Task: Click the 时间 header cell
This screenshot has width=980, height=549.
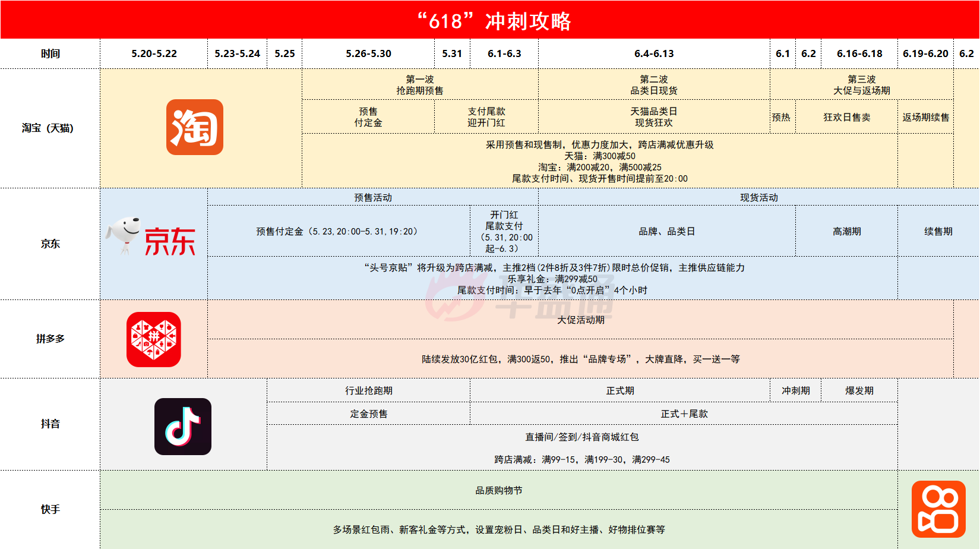Action: pyautogui.click(x=50, y=53)
